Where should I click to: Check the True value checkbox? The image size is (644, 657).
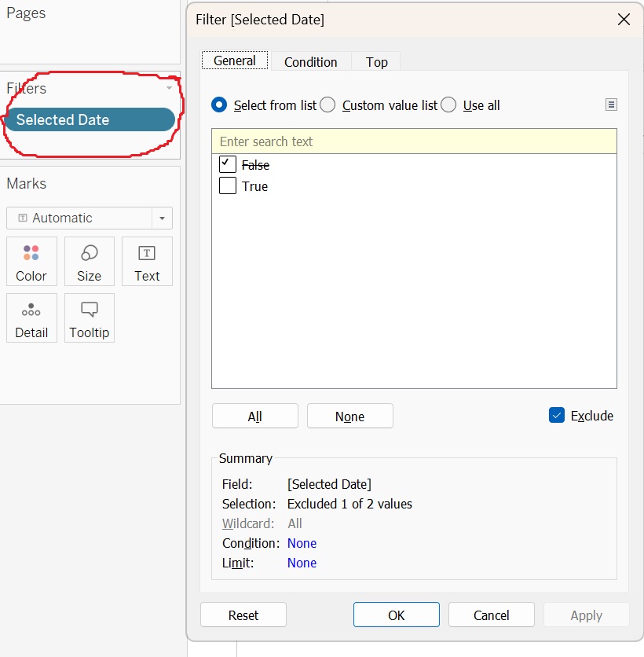[228, 186]
